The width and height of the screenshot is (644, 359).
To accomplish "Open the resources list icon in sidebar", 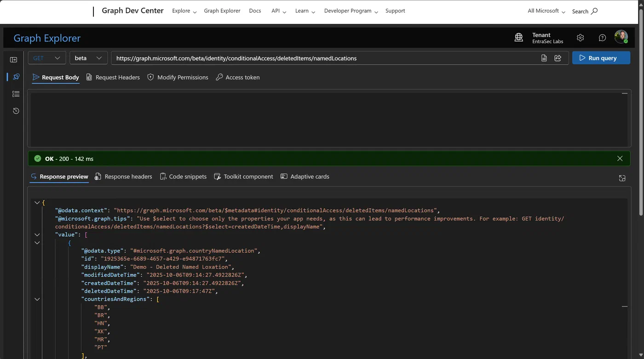I will tap(16, 94).
